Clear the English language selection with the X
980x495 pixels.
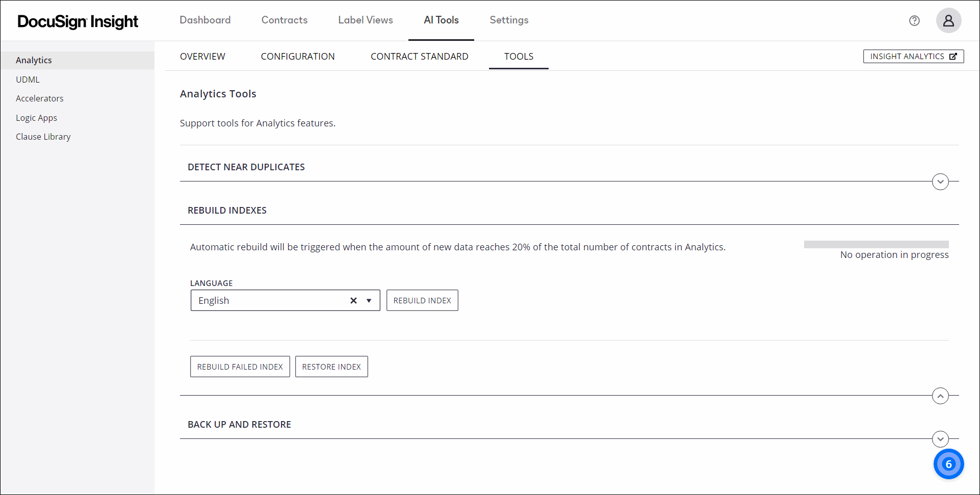click(x=353, y=300)
